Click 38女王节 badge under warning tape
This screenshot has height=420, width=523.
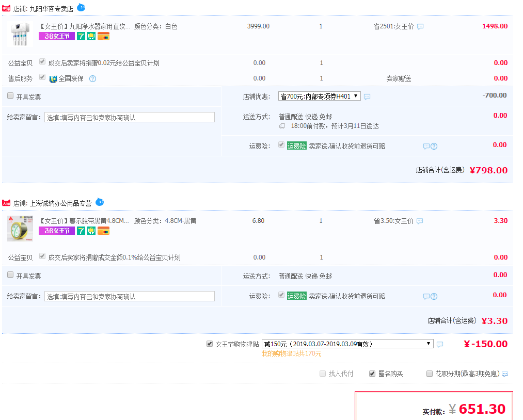(x=57, y=230)
